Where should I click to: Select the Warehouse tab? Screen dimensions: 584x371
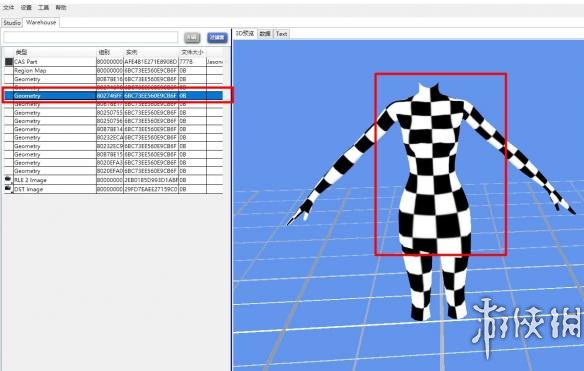click(41, 22)
